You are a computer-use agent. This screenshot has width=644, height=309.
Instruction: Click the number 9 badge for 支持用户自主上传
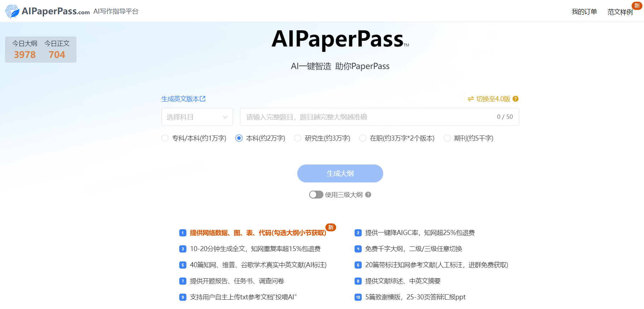coord(183,297)
